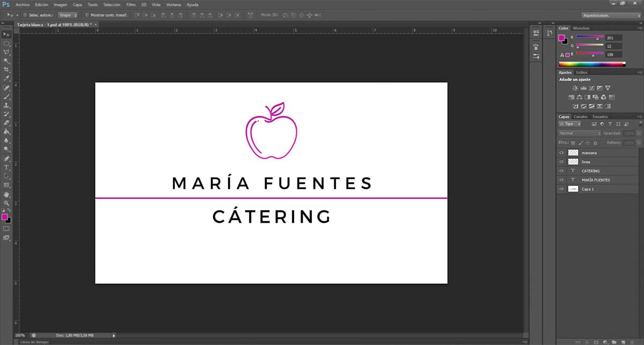This screenshot has width=644, height=345.
Task: Open the Archivo menu
Action: pos(23,4)
